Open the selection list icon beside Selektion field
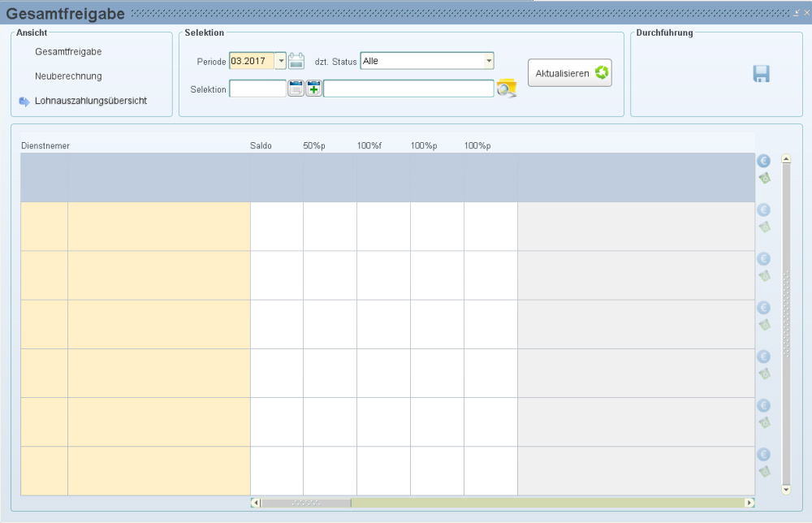This screenshot has width=812, height=523. click(x=296, y=89)
